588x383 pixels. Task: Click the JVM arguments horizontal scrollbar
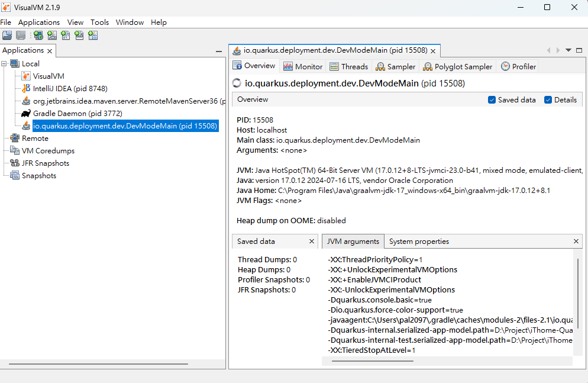[x=372, y=361]
